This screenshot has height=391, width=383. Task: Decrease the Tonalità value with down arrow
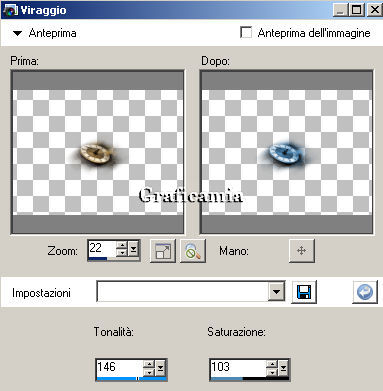click(x=150, y=372)
